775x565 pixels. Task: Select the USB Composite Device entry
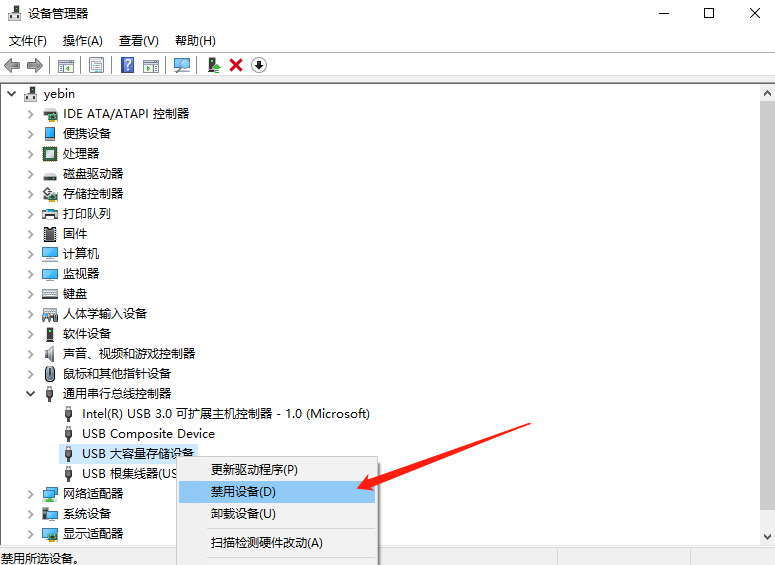pyautogui.click(x=148, y=434)
